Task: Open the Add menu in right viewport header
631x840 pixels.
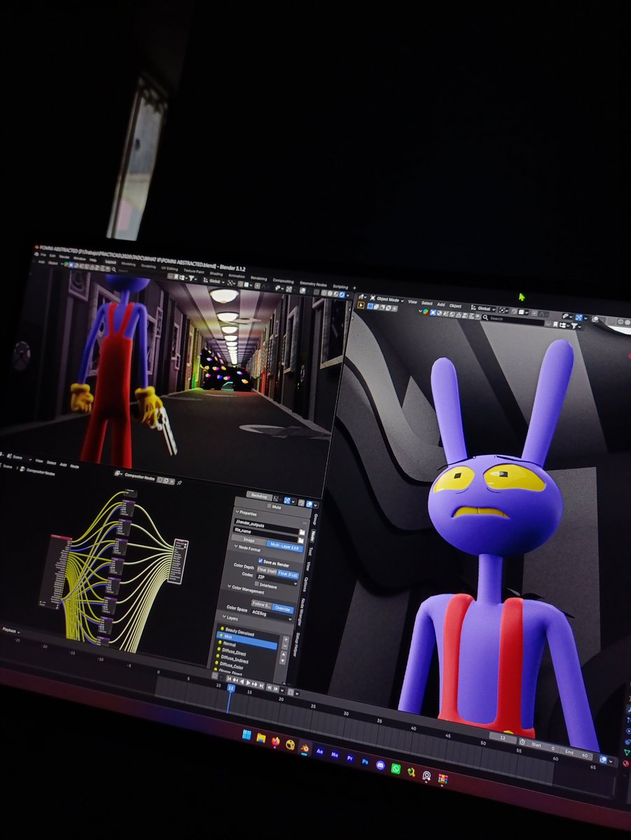Action: (x=441, y=304)
